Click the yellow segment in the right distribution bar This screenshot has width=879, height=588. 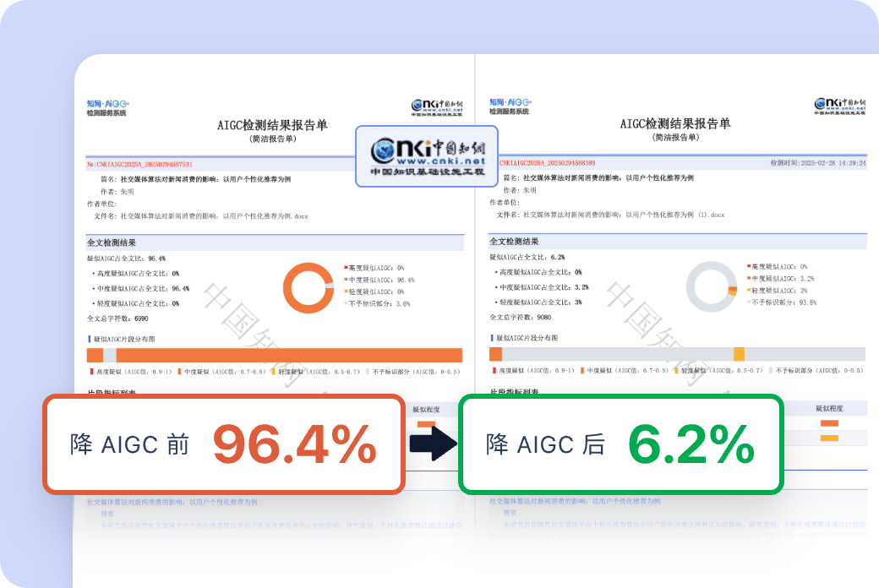coord(739,353)
